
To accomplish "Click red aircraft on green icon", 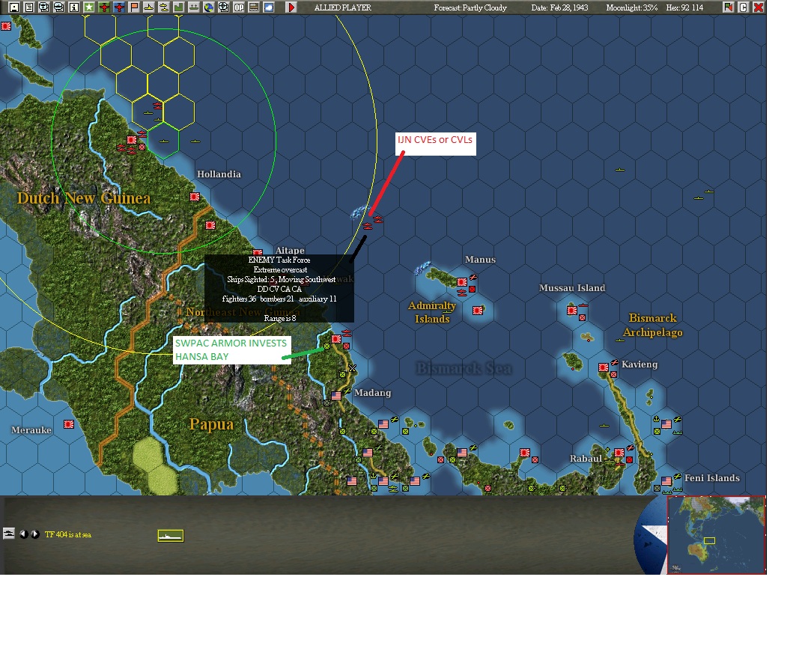I will (x=104, y=7).
